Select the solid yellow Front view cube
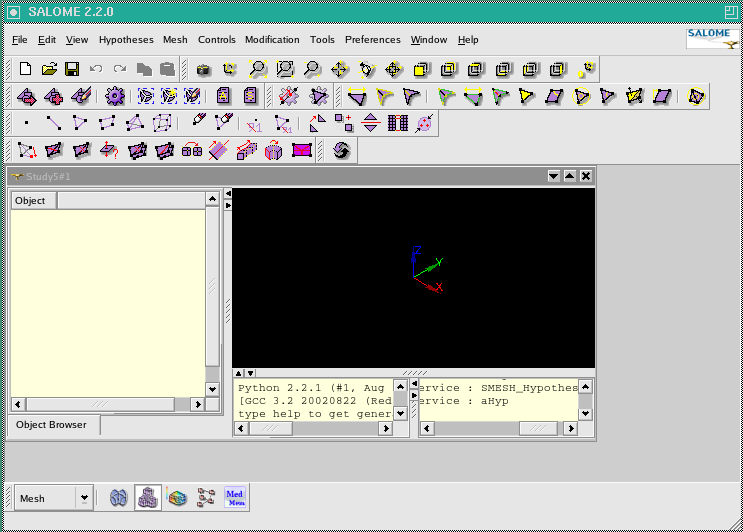Screen dimensions: 743x532 (420, 70)
